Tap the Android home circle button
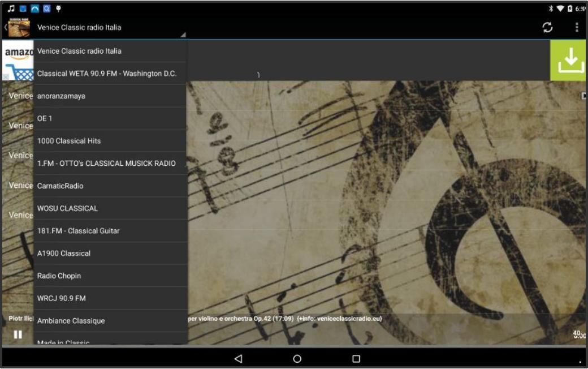 (297, 358)
